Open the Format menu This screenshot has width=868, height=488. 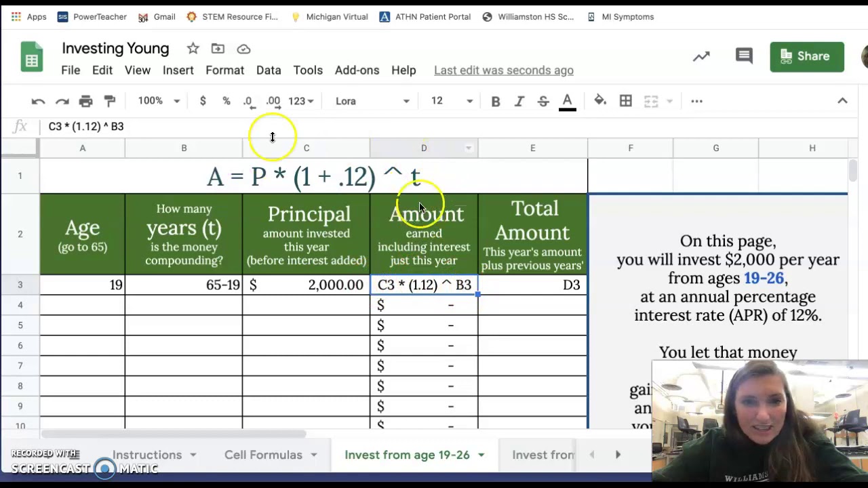[225, 70]
